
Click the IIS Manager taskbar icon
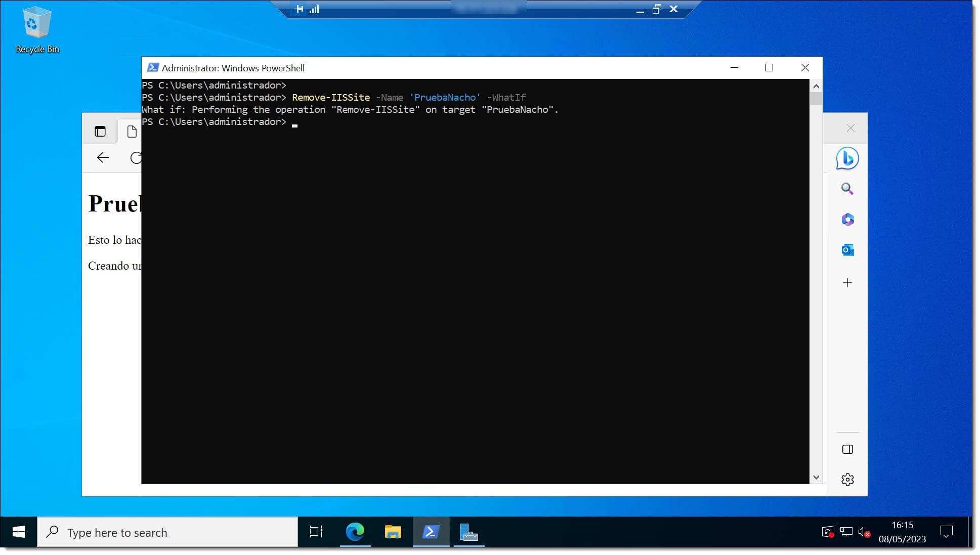pyautogui.click(x=468, y=532)
